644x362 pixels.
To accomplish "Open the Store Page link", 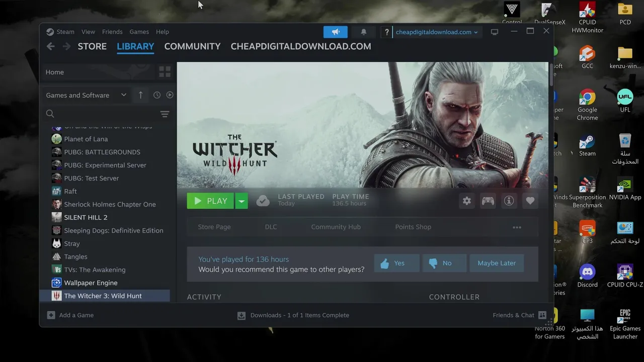I will tap(214, 227).
